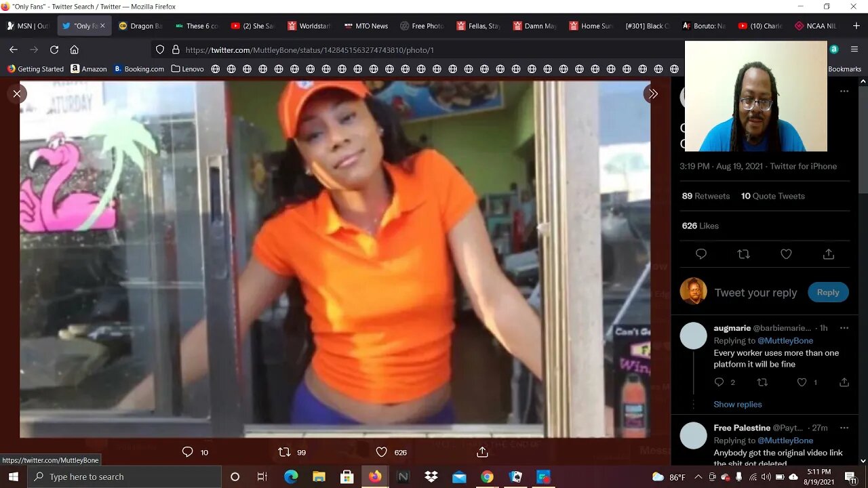868x488 pixels.
Task: Open the 86°F weather widget
Action: pyautogui.click(x=669, y=476)
